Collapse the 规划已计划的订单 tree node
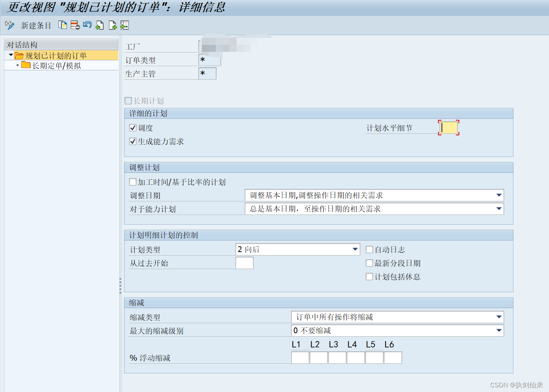The width and height of the screenshot is (549, 392). [x=10, y=55]
